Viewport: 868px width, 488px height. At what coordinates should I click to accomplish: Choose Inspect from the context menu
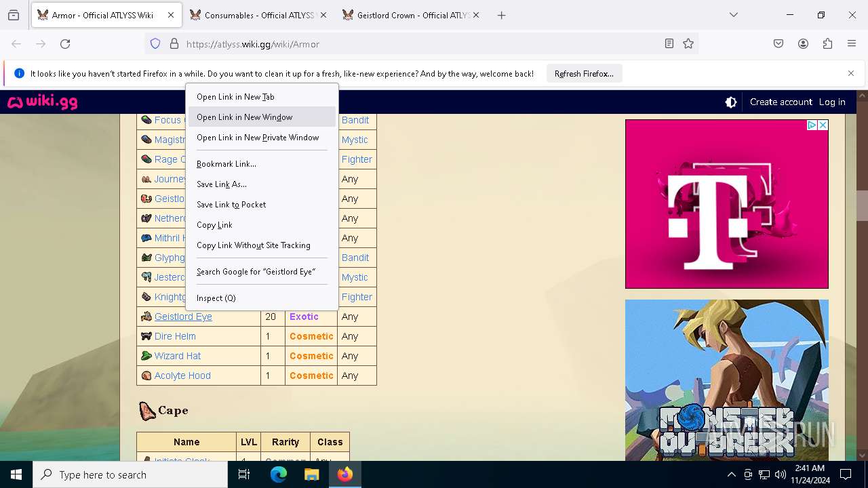tap(262, 298)
